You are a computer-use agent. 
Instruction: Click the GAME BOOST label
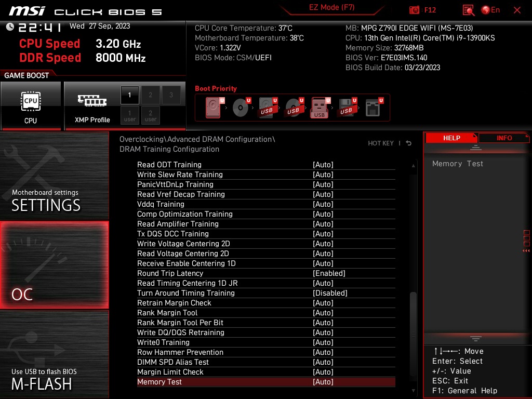point(26,75)
